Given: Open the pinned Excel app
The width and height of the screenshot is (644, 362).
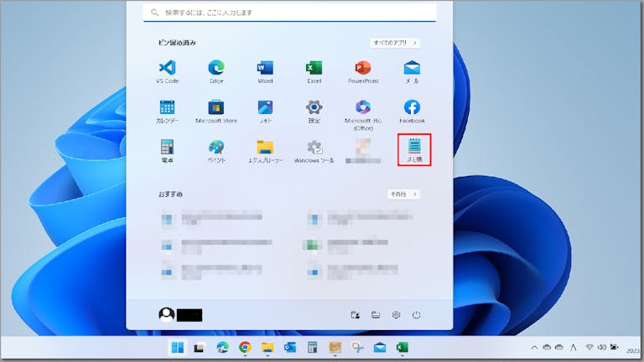Looking at the screenshot, I should [x=314, y=72].
